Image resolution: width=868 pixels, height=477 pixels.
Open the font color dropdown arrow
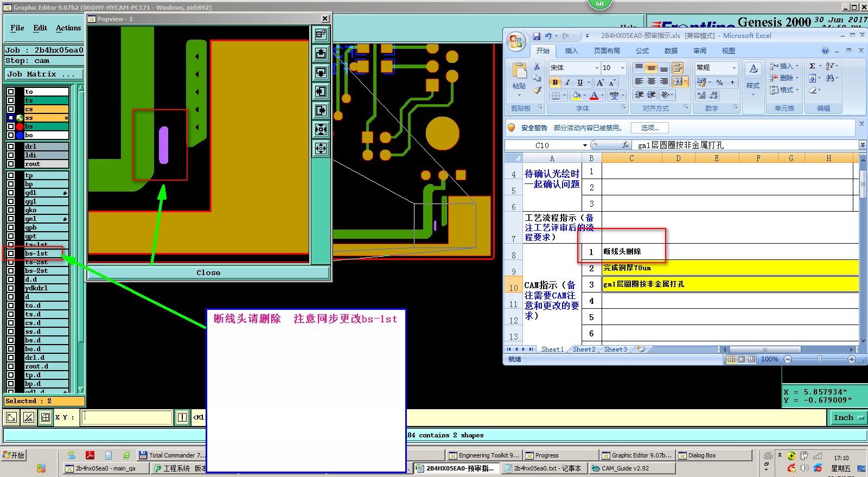603,96
